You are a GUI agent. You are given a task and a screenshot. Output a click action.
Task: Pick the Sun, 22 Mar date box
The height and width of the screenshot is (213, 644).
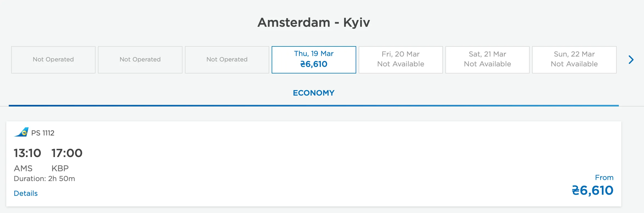574,60
